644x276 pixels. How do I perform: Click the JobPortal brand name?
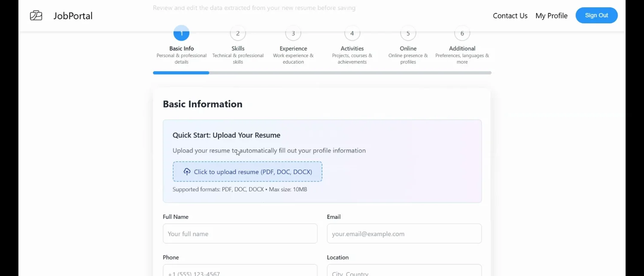73,16
